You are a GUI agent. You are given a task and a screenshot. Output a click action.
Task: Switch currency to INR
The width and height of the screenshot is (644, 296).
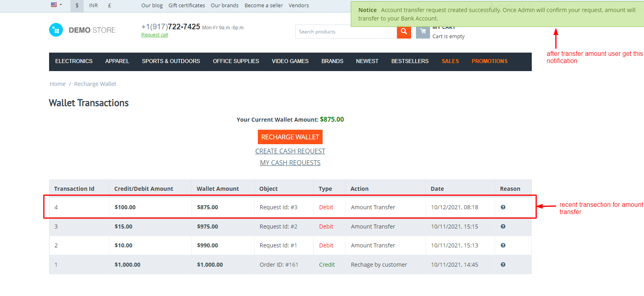point(93,6)
